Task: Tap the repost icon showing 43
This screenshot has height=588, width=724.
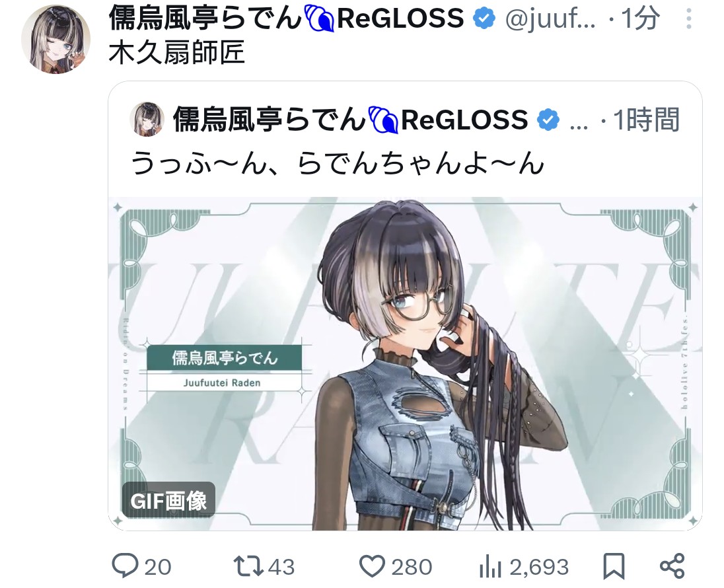Action: (x=249, y=566)
